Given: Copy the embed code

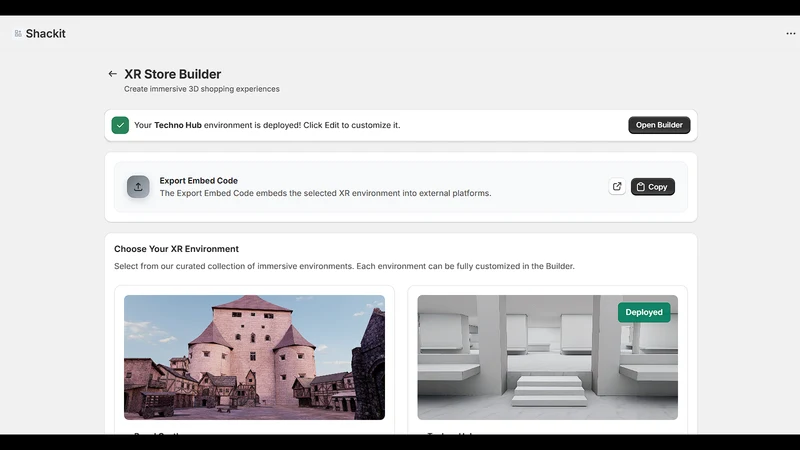Looking at the screenshot, I should tap(653, 187).
